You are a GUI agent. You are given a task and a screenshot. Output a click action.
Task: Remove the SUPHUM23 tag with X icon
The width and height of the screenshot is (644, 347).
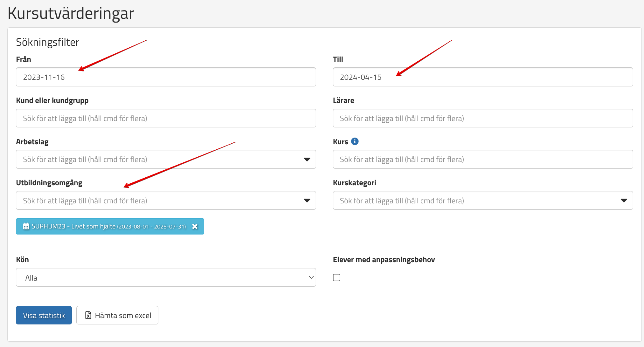click(195, 226)
